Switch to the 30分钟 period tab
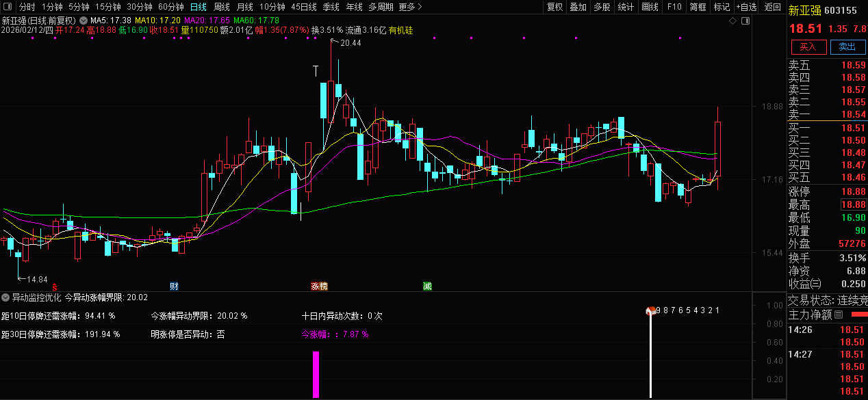Screen dimensions: 868x400 coord(140,7)
